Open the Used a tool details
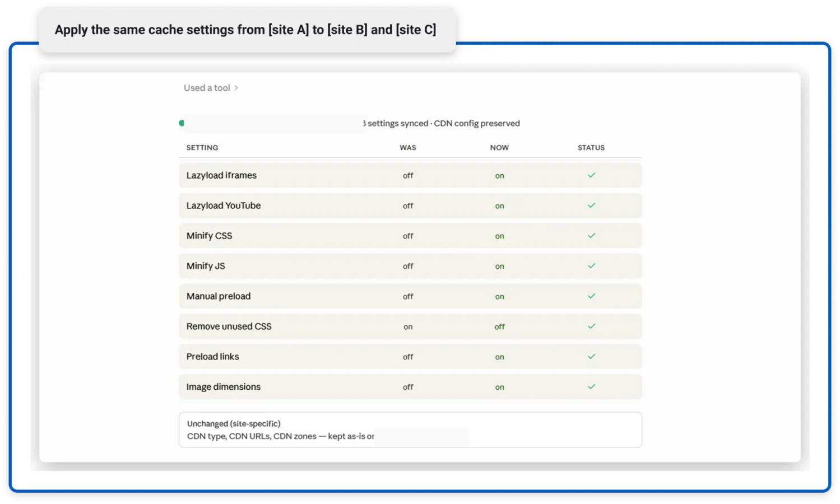This screenshot has height=504, width=840. [207, 88]
